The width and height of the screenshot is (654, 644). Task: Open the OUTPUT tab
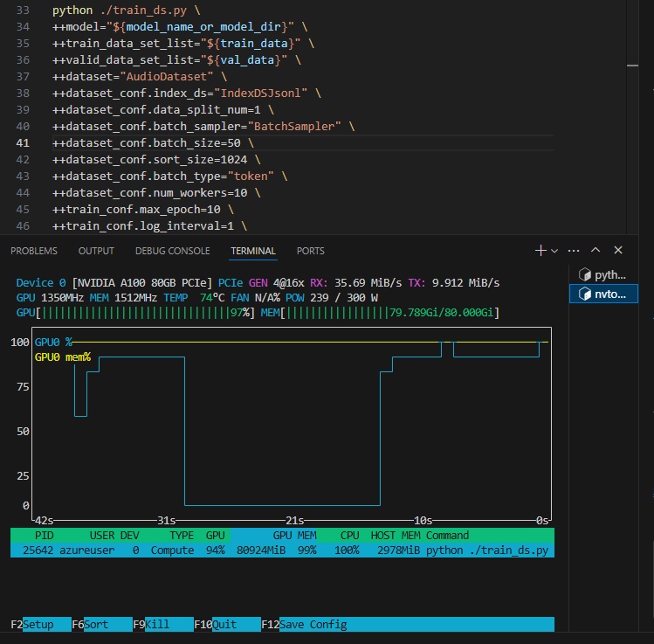click(x=96, y=251)
